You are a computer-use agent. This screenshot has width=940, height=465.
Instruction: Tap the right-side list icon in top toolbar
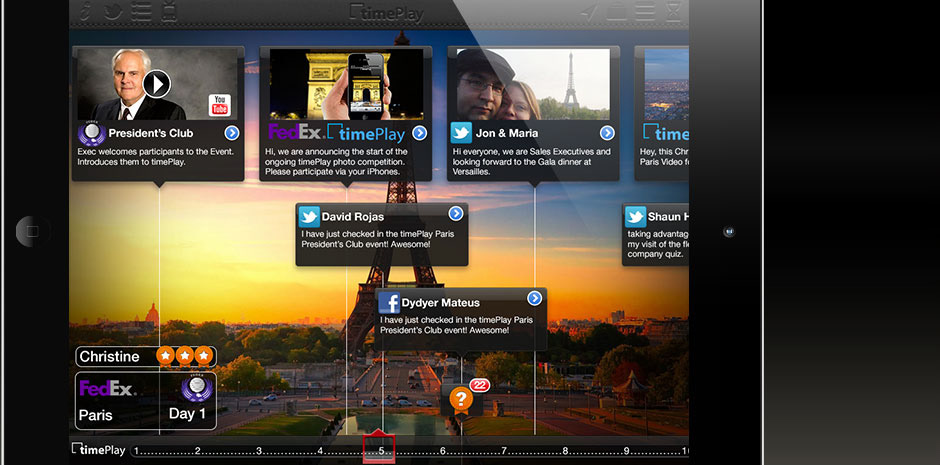[x=646, y=11]
